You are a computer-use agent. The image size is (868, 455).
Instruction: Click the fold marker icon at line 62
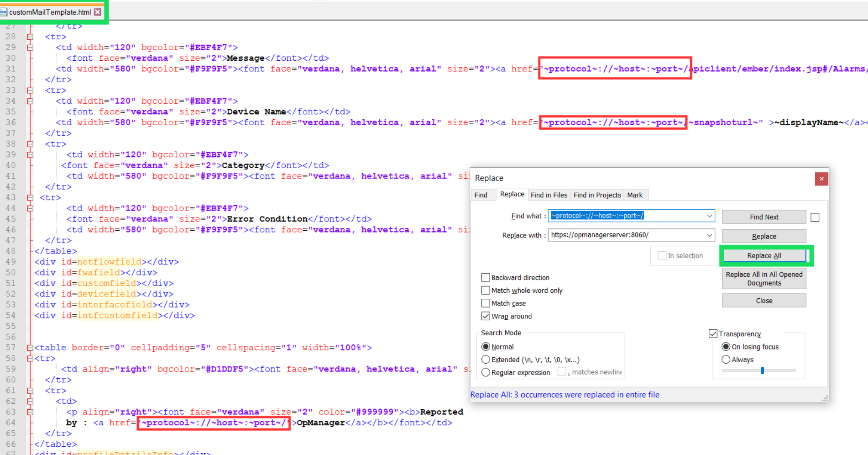pos(30,401)
